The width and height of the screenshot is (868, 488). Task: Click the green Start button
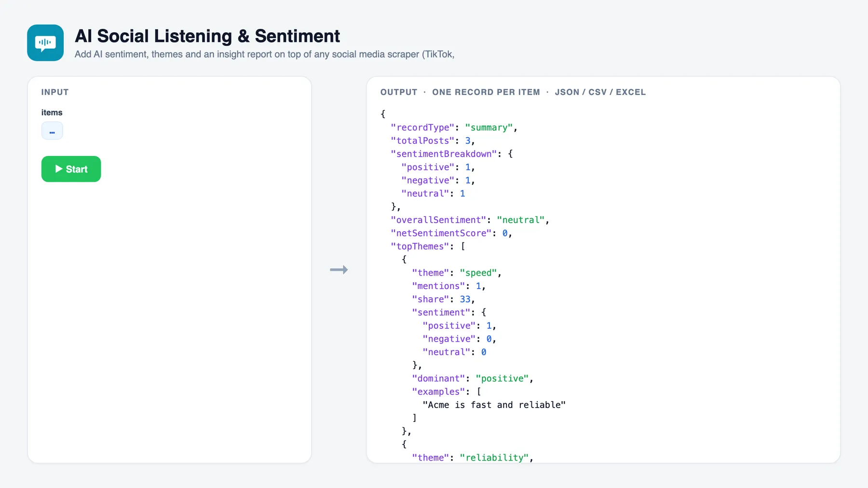(71, 169)
